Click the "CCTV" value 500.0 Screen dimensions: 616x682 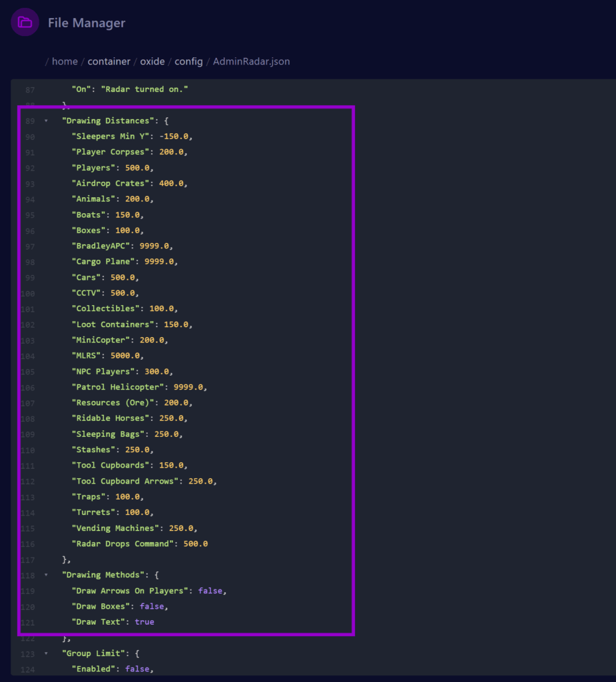(123, 293)
